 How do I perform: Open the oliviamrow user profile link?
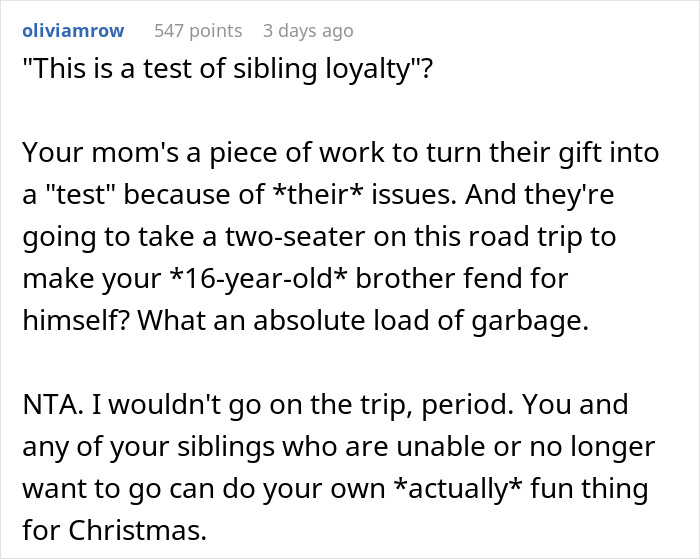[73, 31]
